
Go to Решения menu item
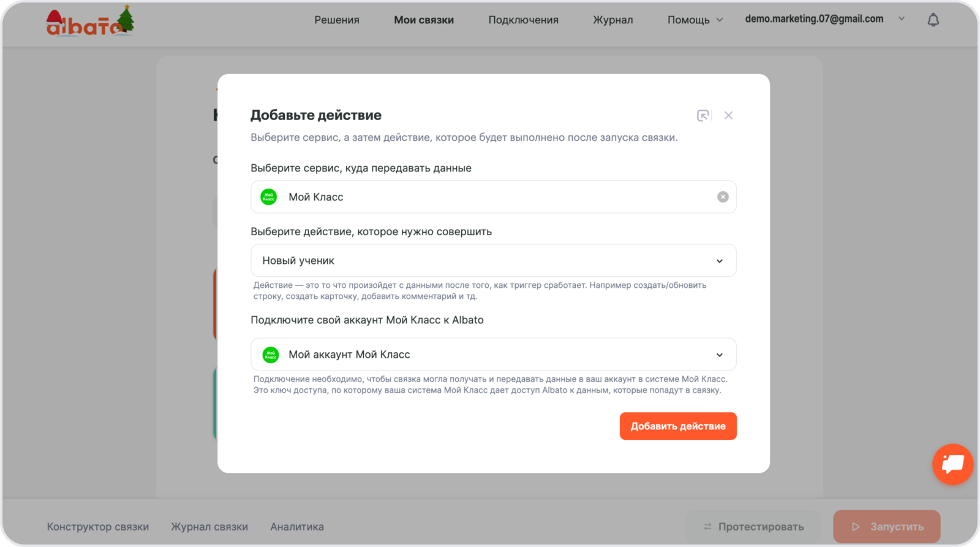(336, 20)
